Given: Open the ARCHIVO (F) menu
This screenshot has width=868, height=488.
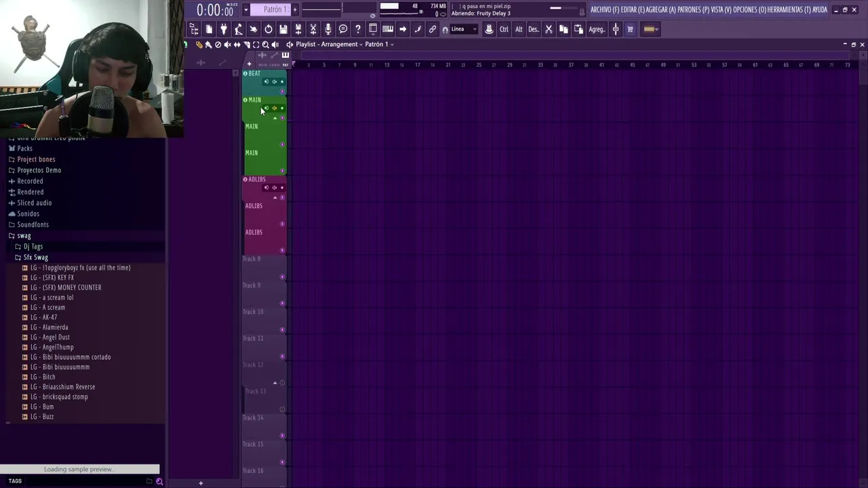Looking at the screenshot, I should coord(605,9).
